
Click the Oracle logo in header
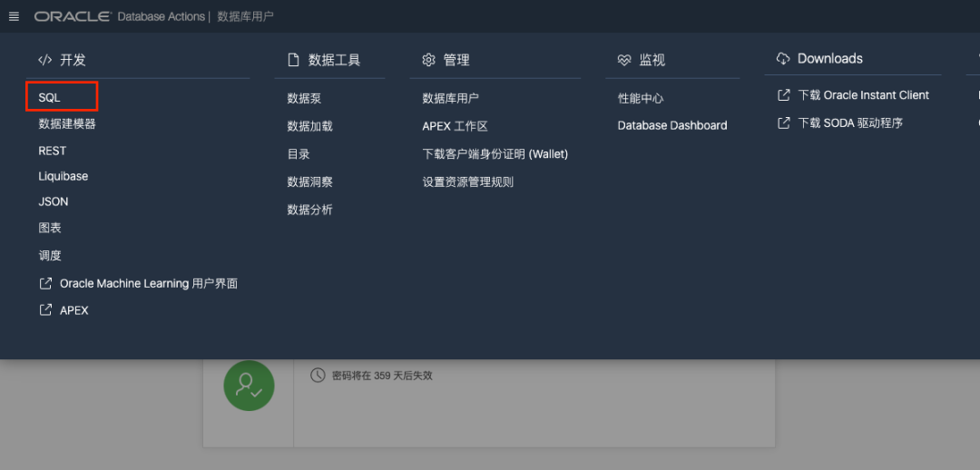point(73,16)
